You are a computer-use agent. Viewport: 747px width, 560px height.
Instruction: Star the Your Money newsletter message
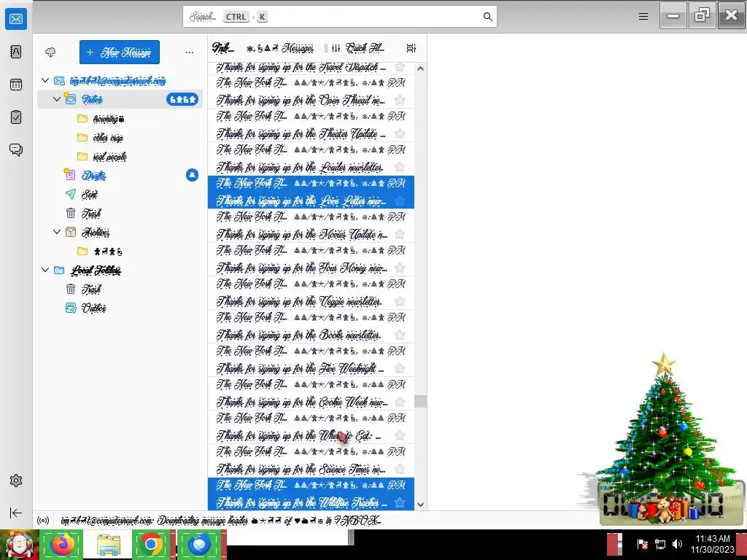(400, 268)
